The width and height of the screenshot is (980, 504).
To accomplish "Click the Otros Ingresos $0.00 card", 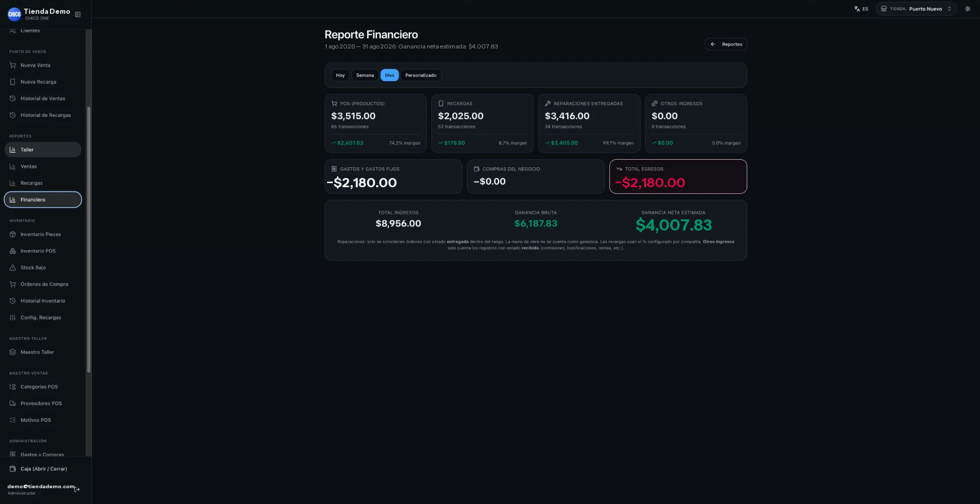I will click(696, 123).
